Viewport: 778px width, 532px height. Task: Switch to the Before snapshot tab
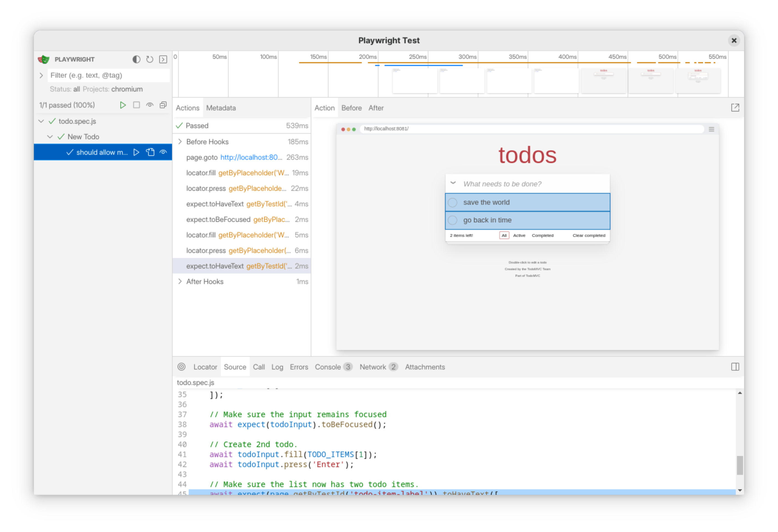click(x=352, y=108)
